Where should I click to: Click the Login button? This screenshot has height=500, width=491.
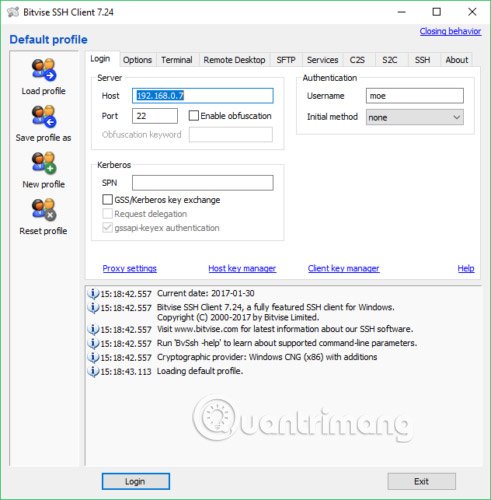pos(136,481)
